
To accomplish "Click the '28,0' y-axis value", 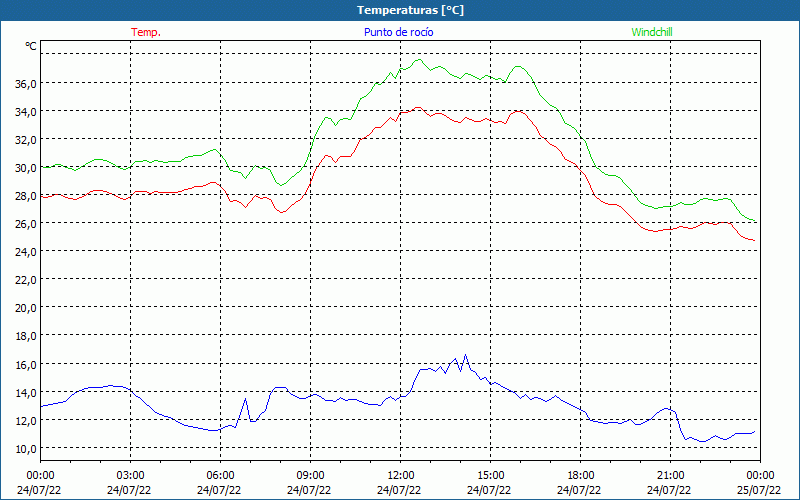I will [26, 196].
